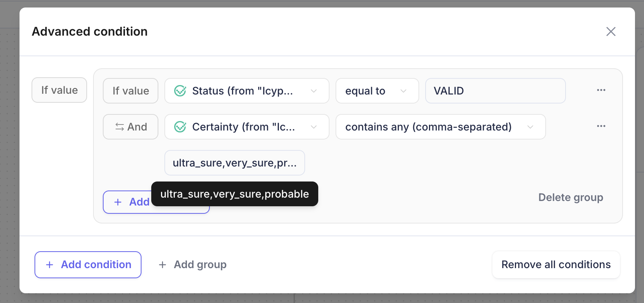Click Remove all conditions button
The image size is (644, 303).
[556, 265]
